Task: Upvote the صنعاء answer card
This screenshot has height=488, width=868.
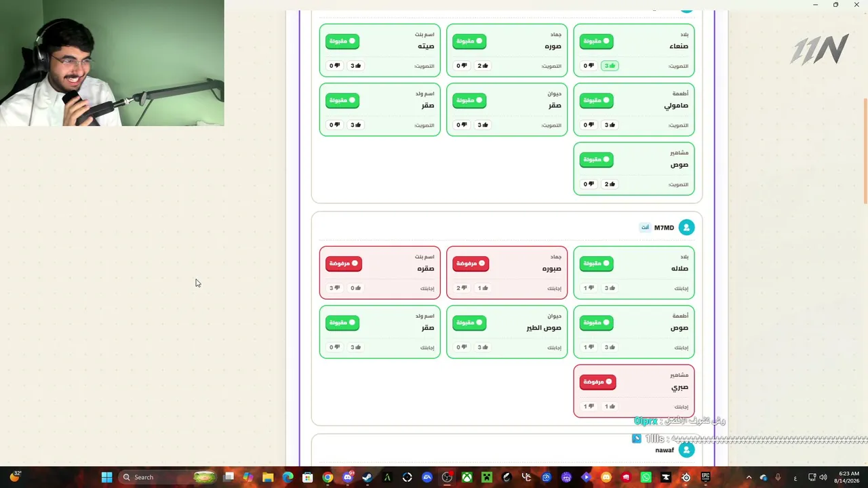Action: pos(610,66)
